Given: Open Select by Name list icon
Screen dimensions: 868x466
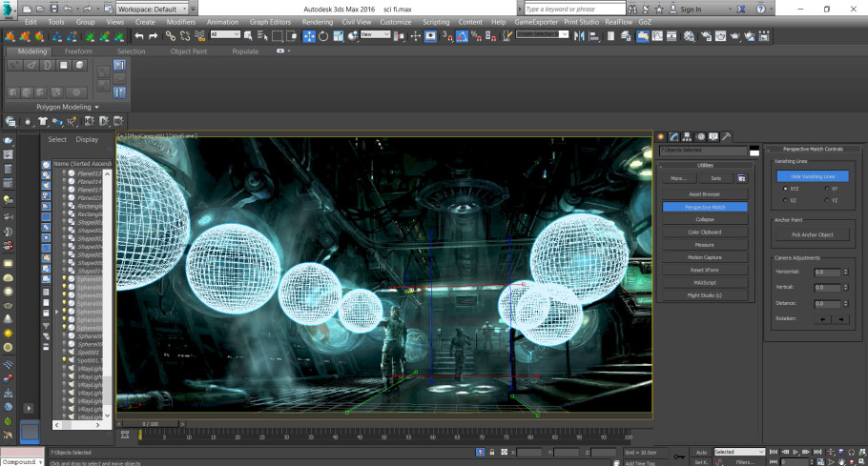Looking at the screenshot, I should pyautogui.click(x=262, y=36).
